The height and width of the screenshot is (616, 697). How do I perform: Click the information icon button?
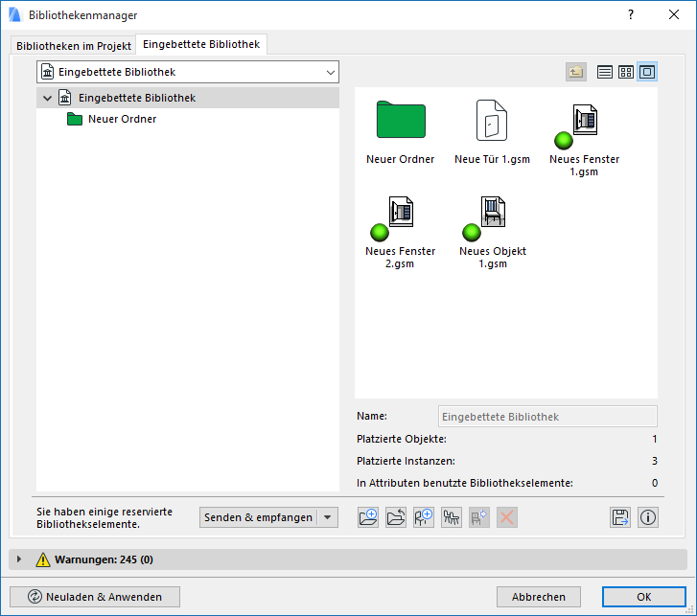click(x=648, y=517)
